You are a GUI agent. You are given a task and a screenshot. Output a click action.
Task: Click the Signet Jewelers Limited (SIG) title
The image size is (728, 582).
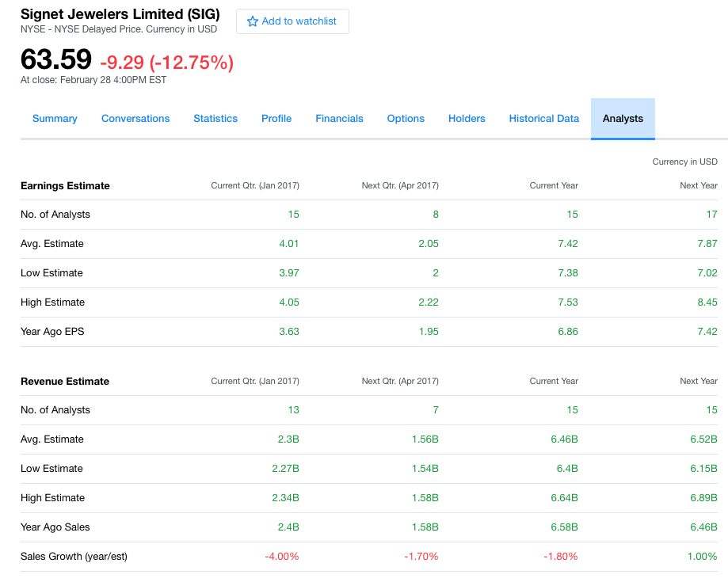click(x=120, y=14)
